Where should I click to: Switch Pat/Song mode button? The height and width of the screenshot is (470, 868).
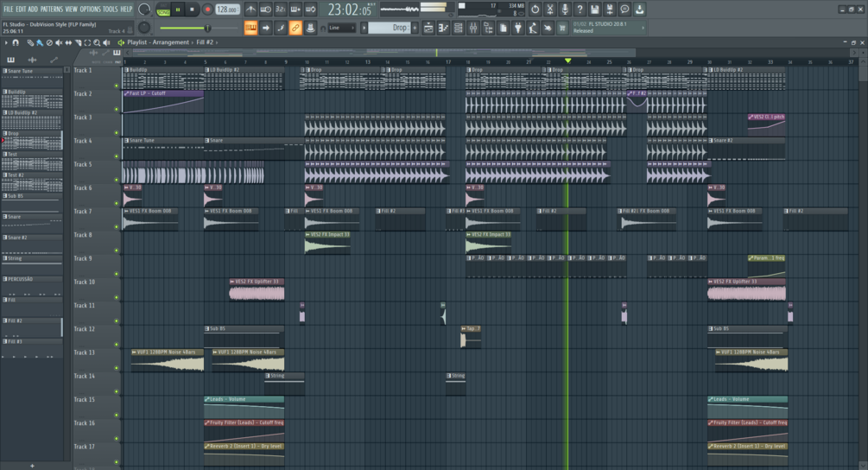tap(164, 10)
